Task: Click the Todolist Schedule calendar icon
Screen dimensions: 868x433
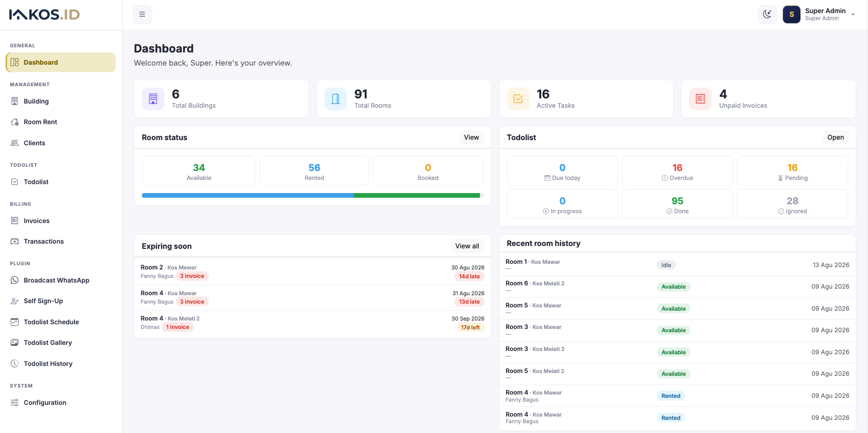Action: pyautogui.click(x=15, y=322)
